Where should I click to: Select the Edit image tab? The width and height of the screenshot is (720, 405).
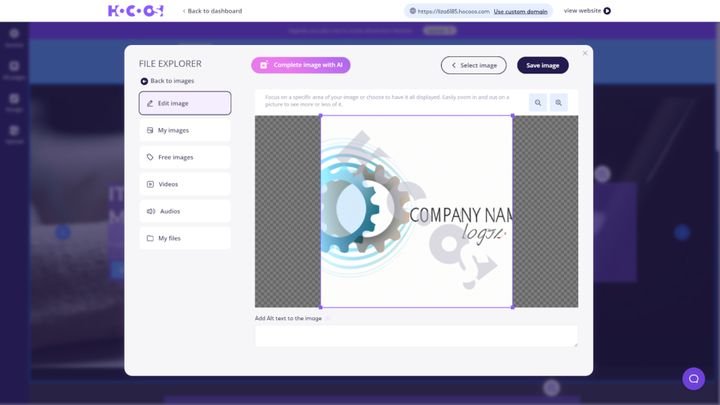pyautogui.click(x=185, y=103)
